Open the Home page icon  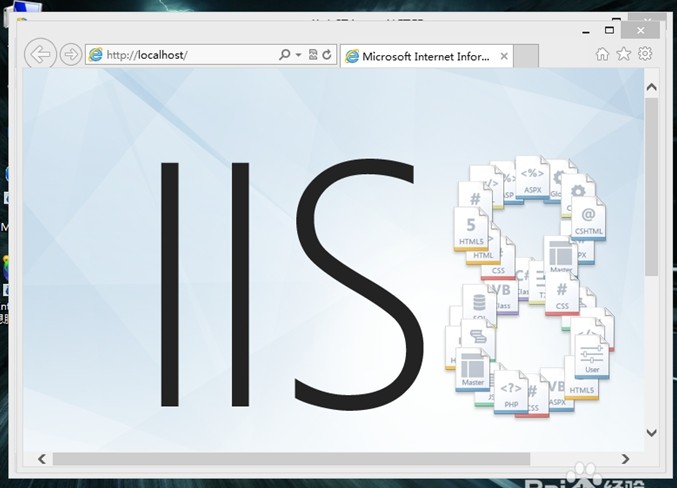[x=602, y=54]
